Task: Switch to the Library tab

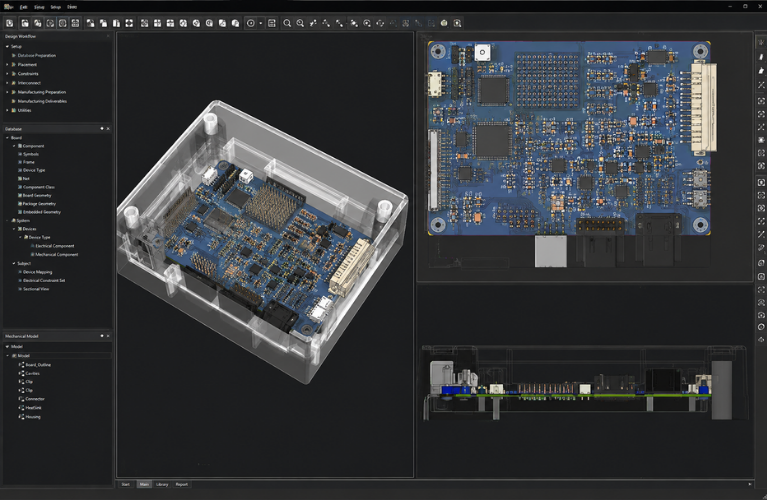Action: [162, 484]
